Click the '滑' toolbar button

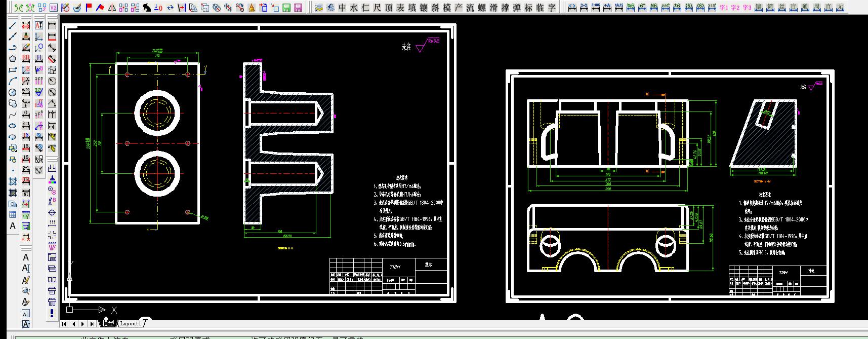[x=493, y=8]
